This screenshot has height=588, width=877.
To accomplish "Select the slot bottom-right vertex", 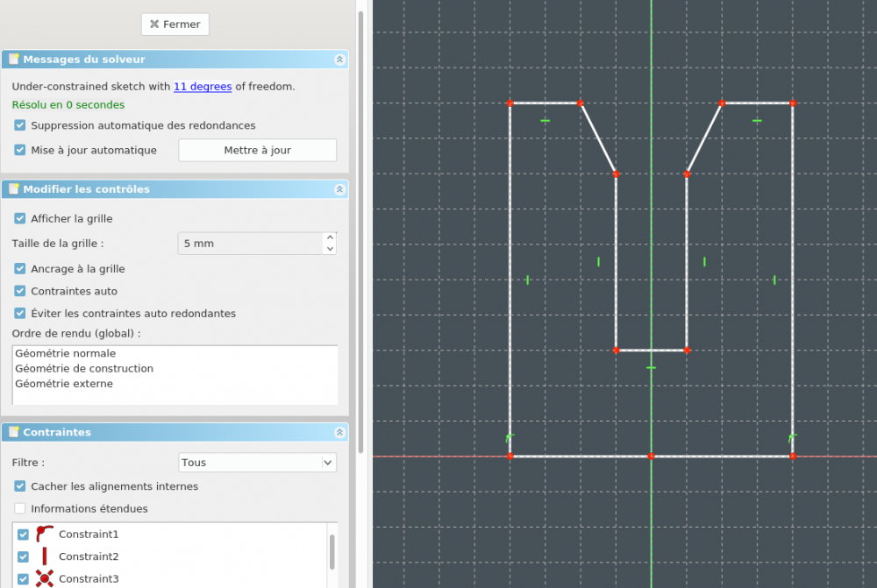I will [687, 351].
